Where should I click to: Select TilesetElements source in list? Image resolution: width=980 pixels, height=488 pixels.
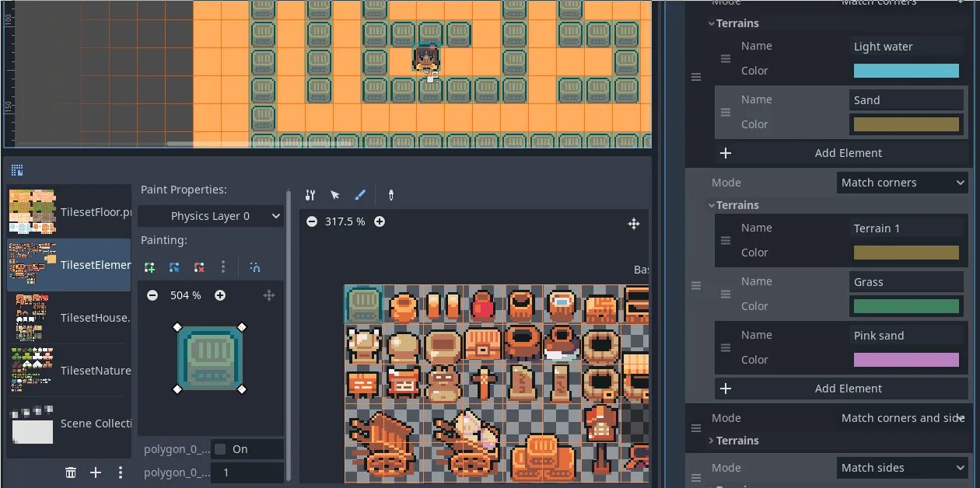(x=69, y=265)
